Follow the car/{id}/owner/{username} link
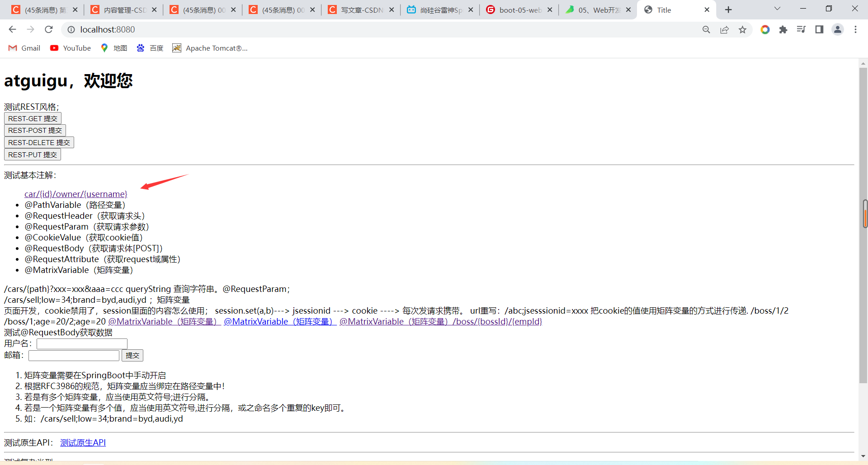This screenshot has width=868, height=465. [75, 194]
